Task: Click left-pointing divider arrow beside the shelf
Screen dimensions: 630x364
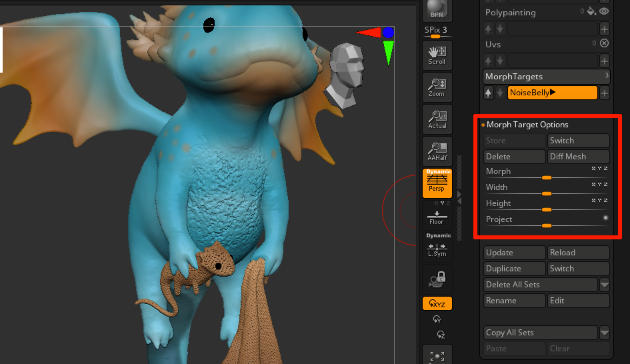Action: [459, 201]
